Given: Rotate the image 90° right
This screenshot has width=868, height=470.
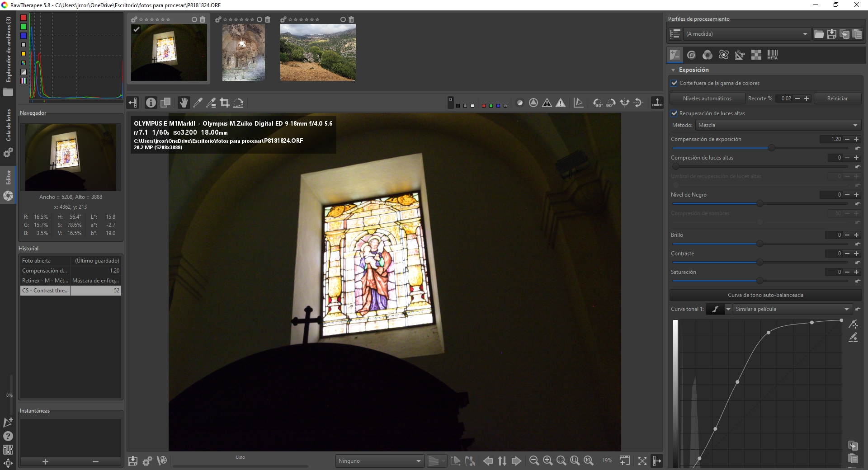Looking at the screenshot, I should click(x=611, y=103).
